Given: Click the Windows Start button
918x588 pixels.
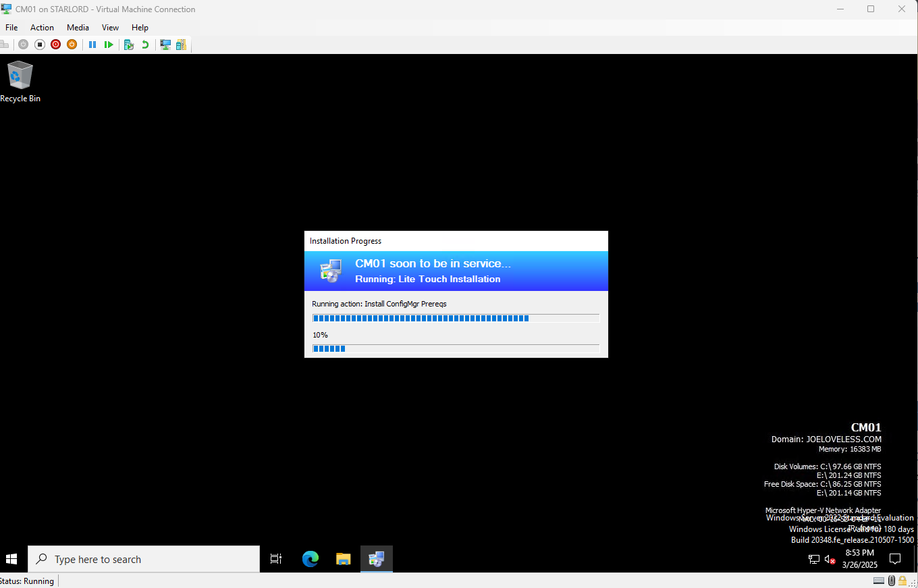Looking at the screenshot, I should 11,559.
